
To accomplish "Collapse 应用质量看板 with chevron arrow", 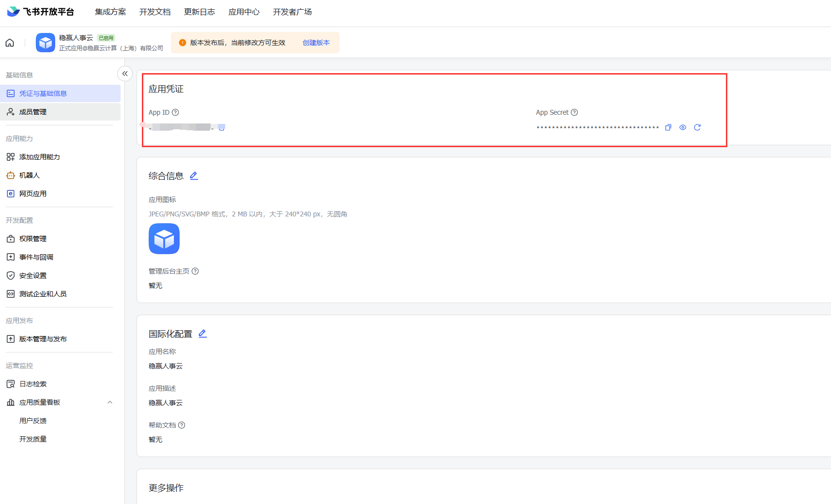I will pyautogui.click(x=110, y=402).
